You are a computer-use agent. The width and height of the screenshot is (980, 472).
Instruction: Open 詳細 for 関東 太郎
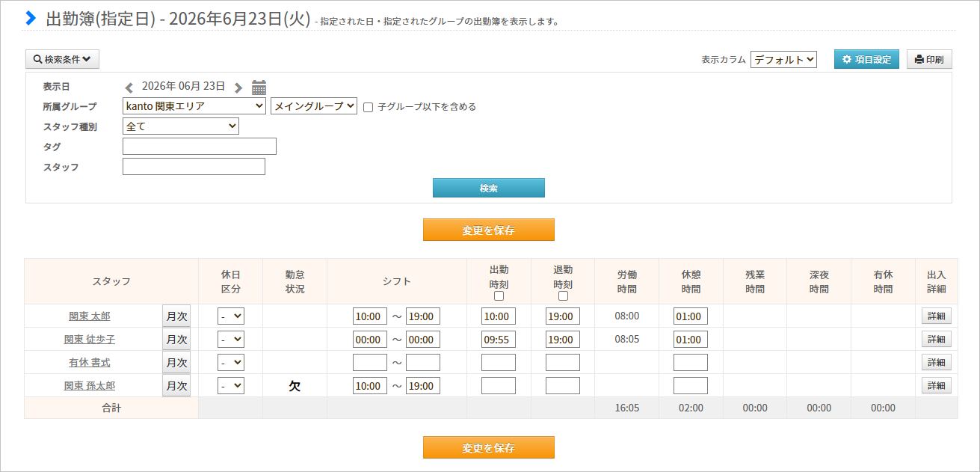click(x=937, y=316)
